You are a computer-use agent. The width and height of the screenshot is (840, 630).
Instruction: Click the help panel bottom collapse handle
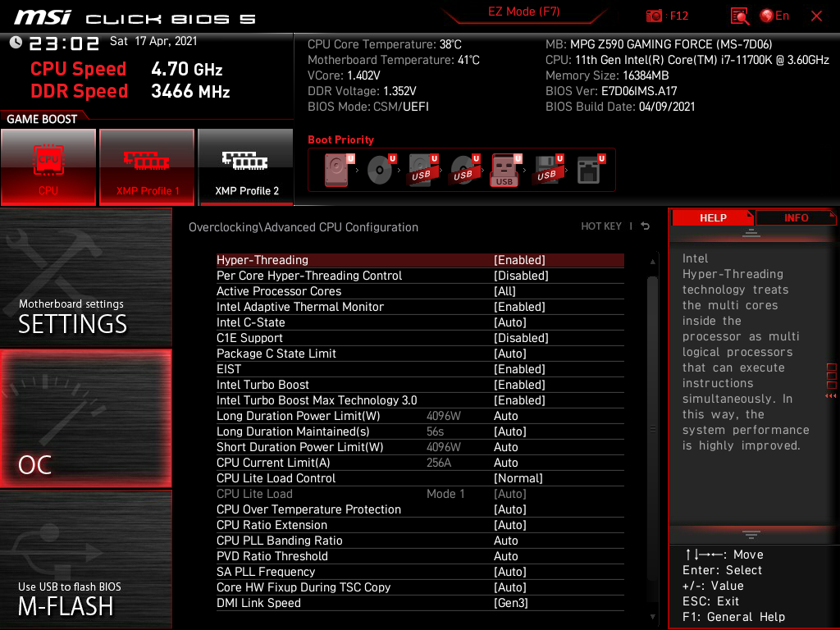point(751,534)
